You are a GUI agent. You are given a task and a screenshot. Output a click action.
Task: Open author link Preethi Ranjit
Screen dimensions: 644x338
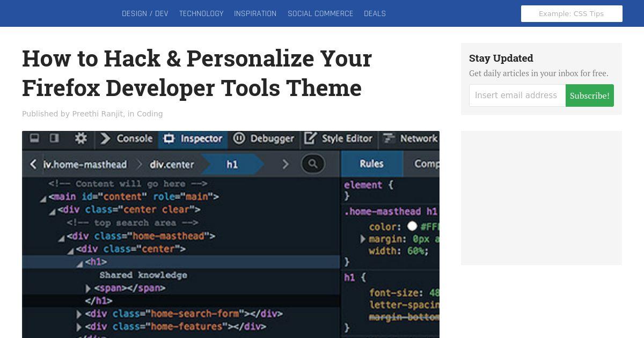click(x=98, y=114)
